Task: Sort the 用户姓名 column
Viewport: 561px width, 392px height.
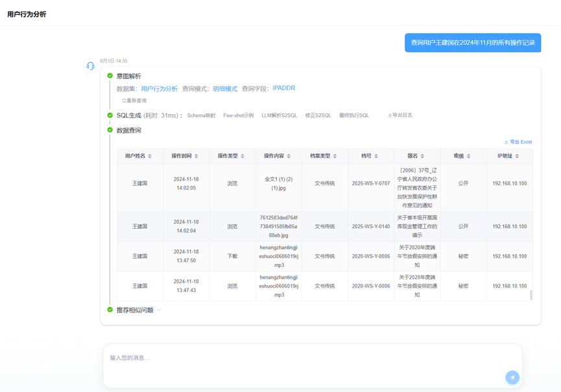Action: 150,156
